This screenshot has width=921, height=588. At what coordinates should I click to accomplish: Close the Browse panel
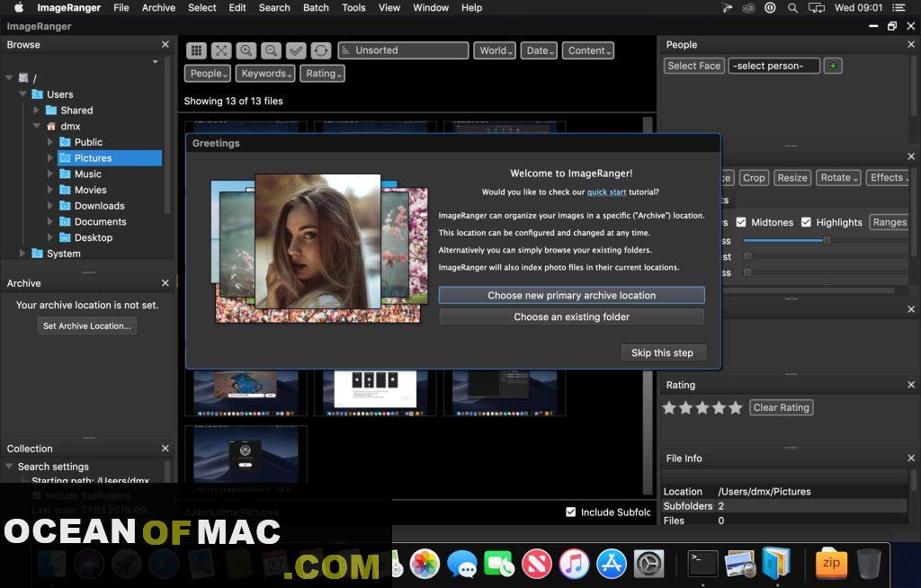[165, 45]
